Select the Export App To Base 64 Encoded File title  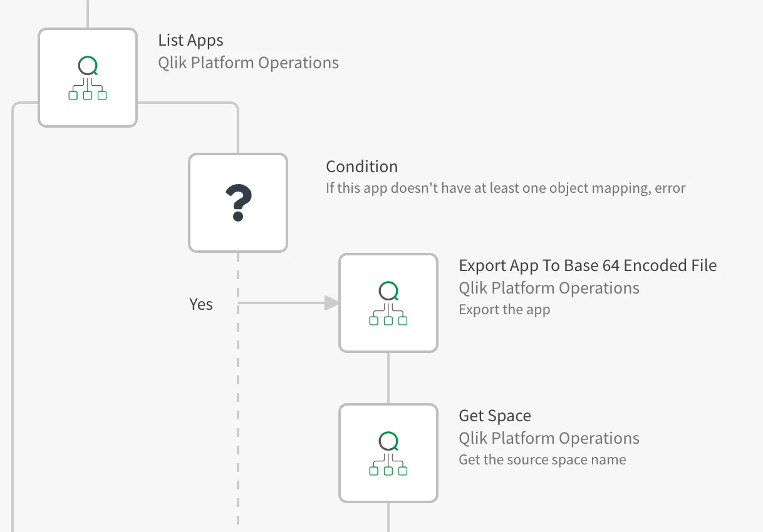coord(588,265)
